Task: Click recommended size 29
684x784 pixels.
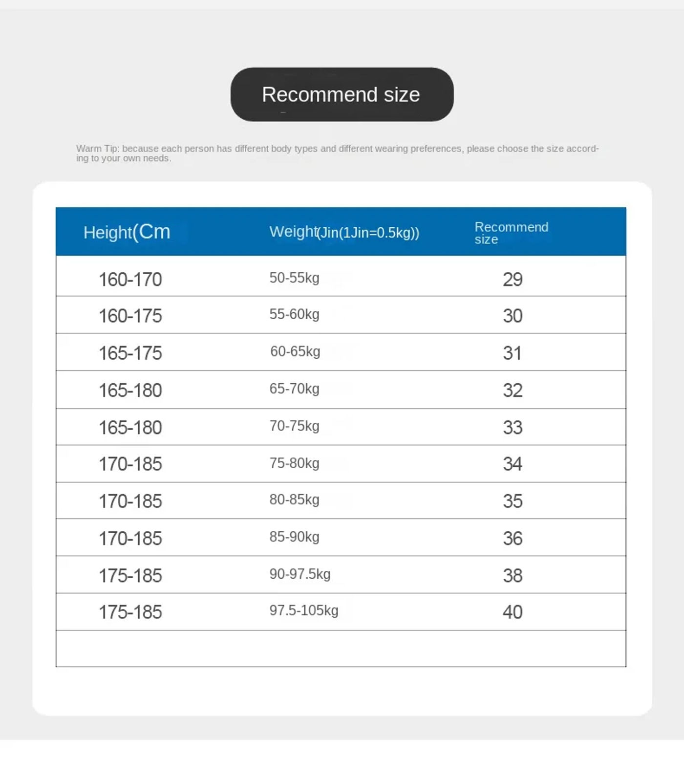Action: coord(513,280)
